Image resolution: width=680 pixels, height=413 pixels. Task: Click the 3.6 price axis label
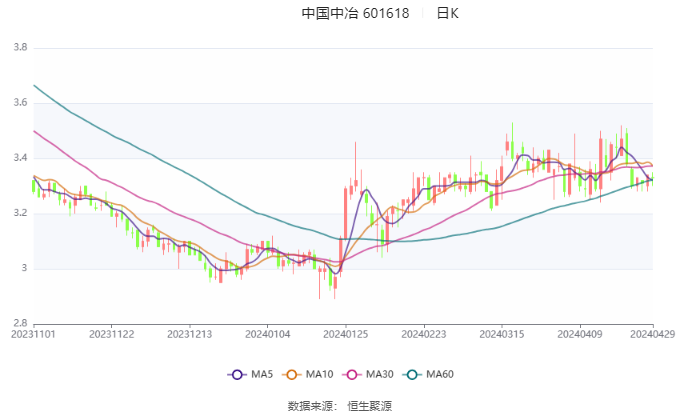coord(20,102)
